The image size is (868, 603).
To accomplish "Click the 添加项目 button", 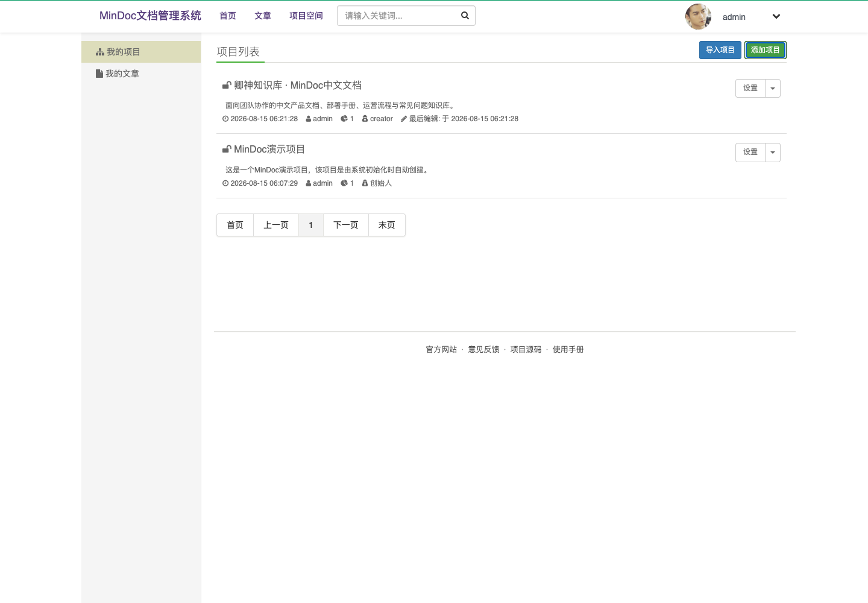I will pos(766,50).
